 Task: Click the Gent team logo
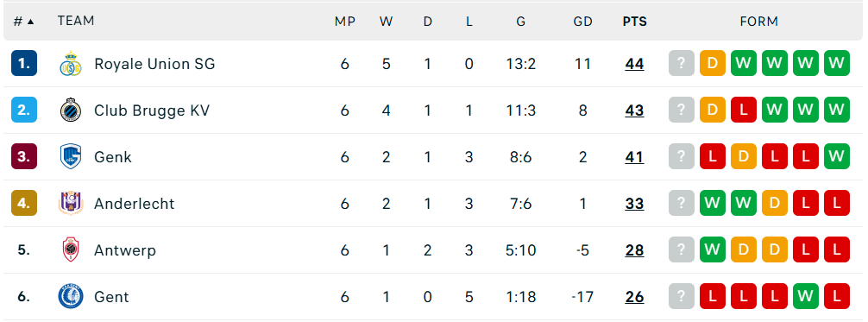click(x=71, y=296)
